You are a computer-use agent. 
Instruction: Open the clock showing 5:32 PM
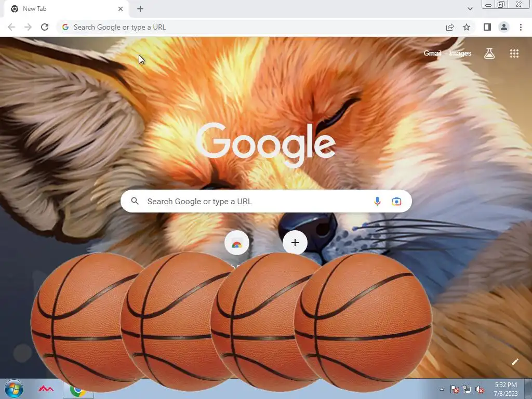[506, 389]
